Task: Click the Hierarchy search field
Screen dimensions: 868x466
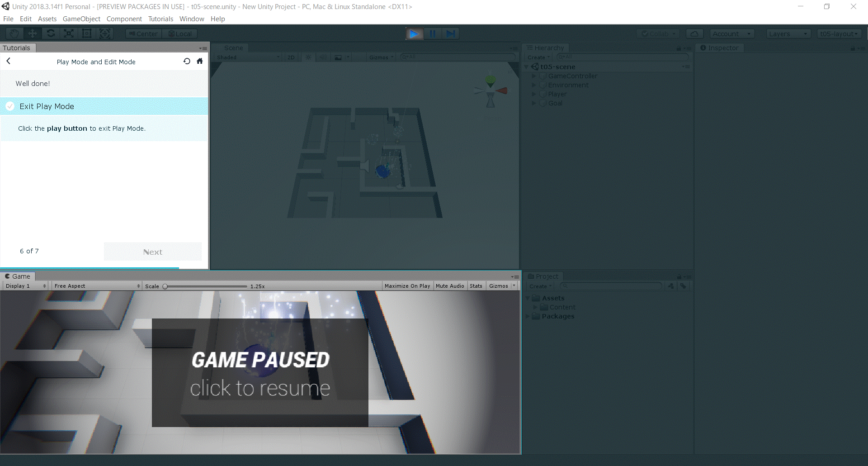Action: point(623,57)
